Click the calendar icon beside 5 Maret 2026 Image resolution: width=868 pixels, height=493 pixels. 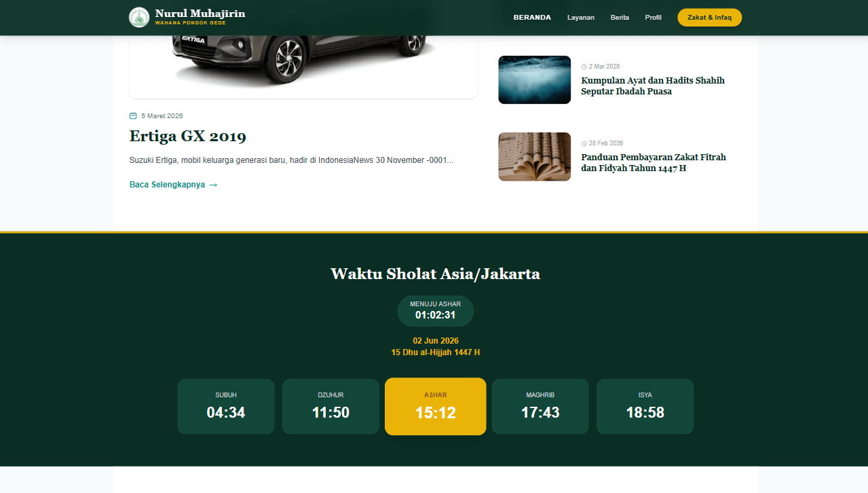coord(133,116)
